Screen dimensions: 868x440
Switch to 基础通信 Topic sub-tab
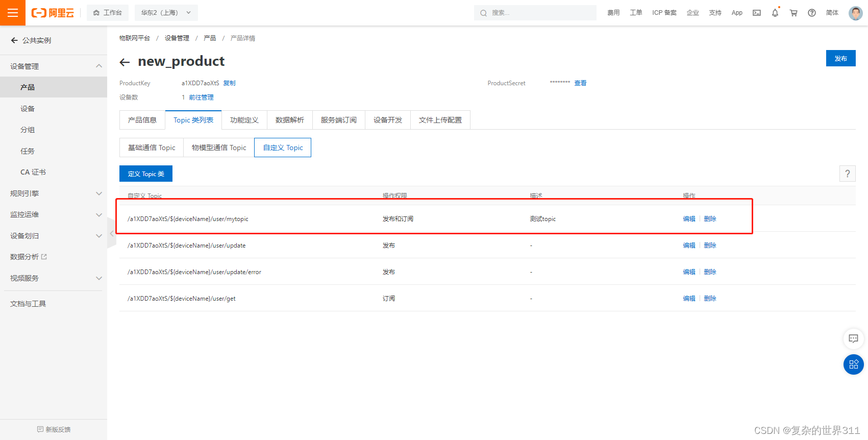[152, 148]
